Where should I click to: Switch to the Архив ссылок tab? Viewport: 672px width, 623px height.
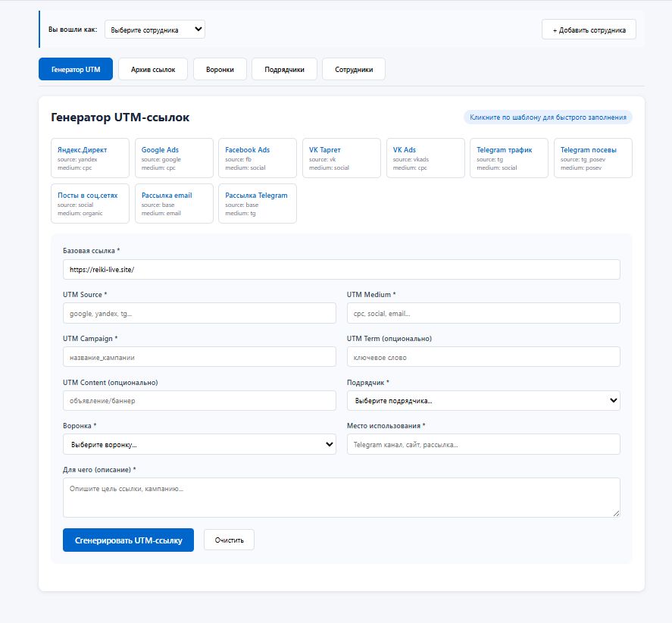pos(153,69)
